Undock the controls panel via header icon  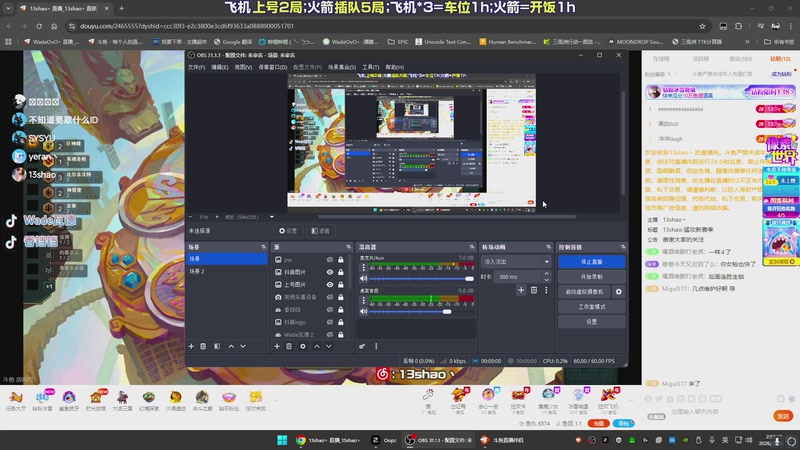623,247
